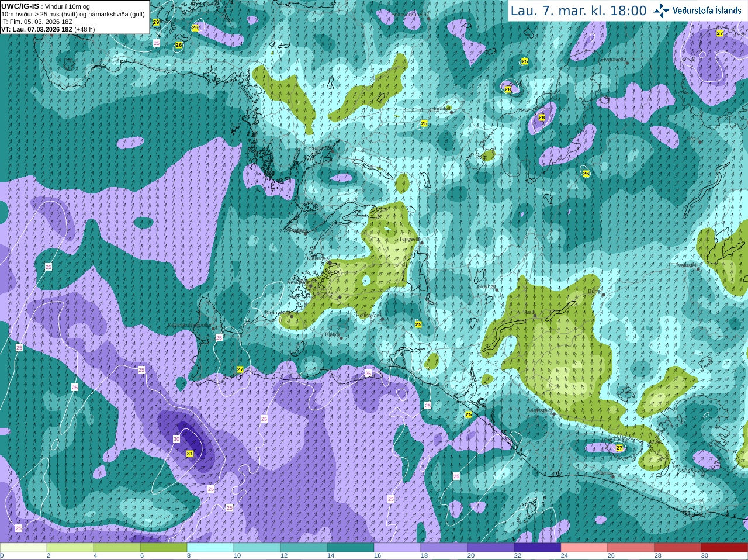Image resolution: width=748 pixels, height=560 pixels.
Task: Click the Hvanneyri station label
Action: click(x=319, y=148)
